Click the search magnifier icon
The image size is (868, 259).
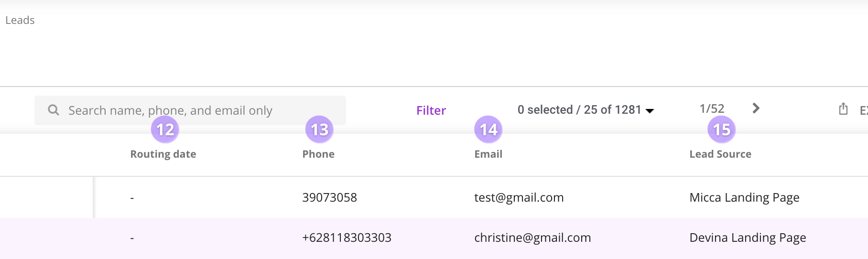(54, 110)
